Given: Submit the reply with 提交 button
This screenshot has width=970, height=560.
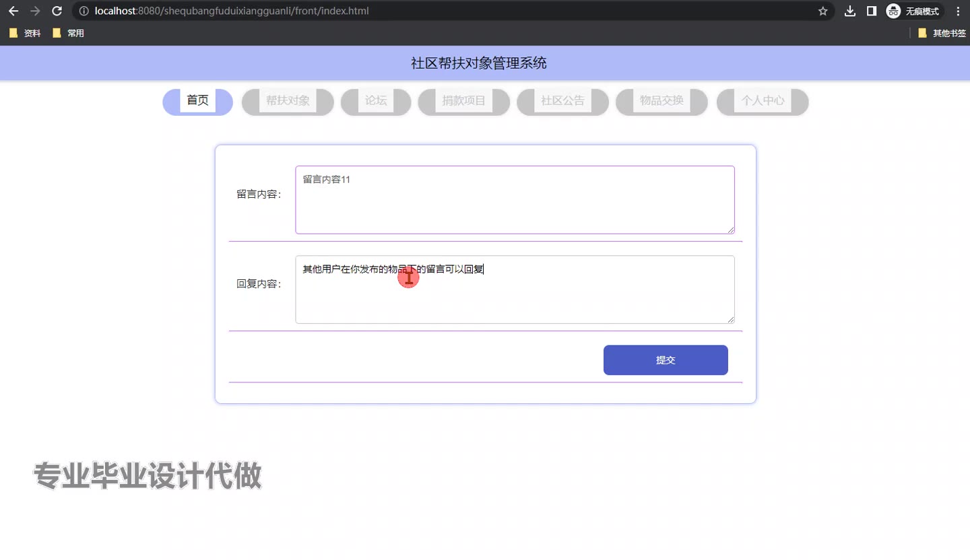Looking at the screenshot, I should (x=666, y=360).
